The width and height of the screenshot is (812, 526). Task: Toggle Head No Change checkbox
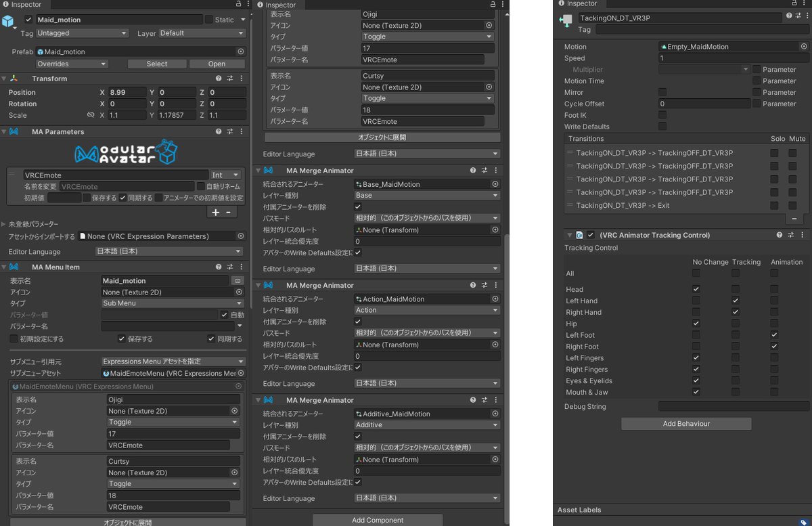pyautogui.click(x=696, y=289)
